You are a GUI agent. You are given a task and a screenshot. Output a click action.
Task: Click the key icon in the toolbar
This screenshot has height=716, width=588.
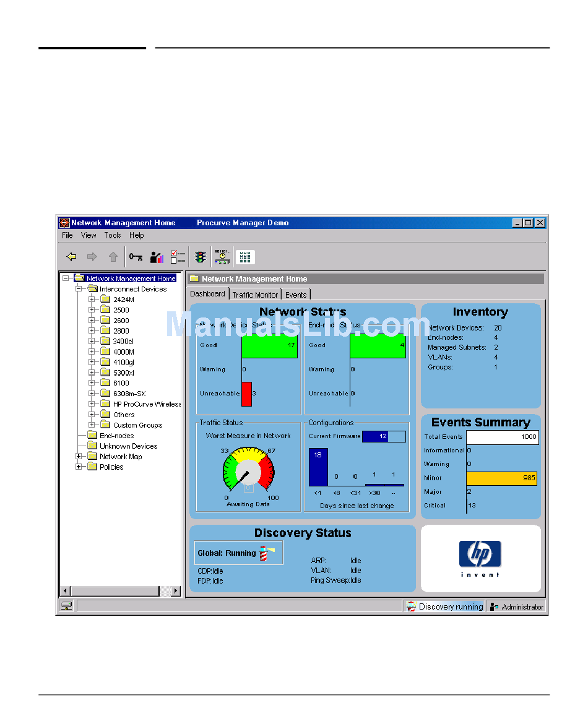coord(136,257)
